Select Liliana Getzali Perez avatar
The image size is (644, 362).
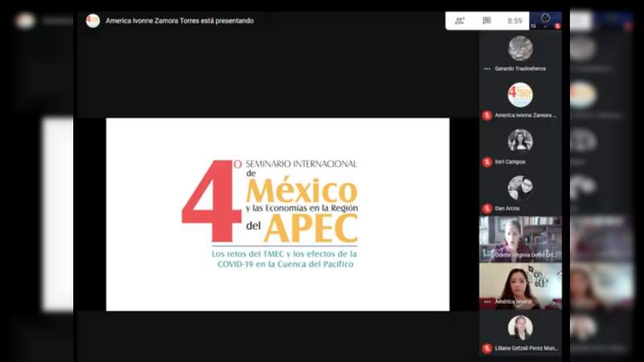pos(520,327)
